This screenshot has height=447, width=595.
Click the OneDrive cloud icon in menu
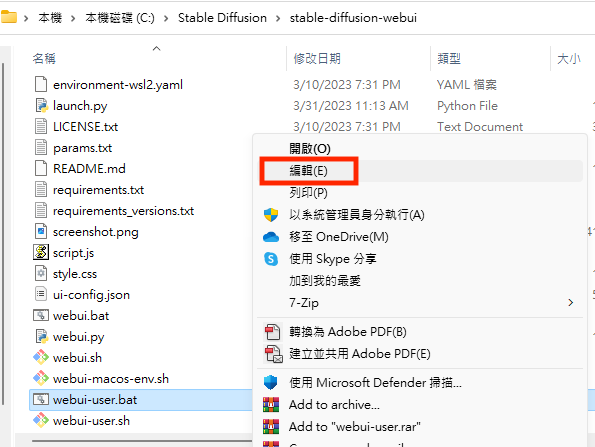point(271,237)
